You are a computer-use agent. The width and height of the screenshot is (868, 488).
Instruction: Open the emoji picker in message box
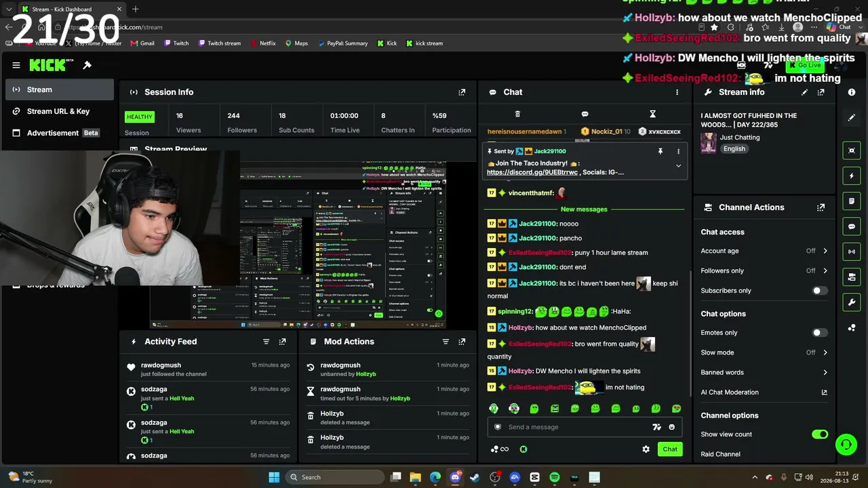coord(672,427)
